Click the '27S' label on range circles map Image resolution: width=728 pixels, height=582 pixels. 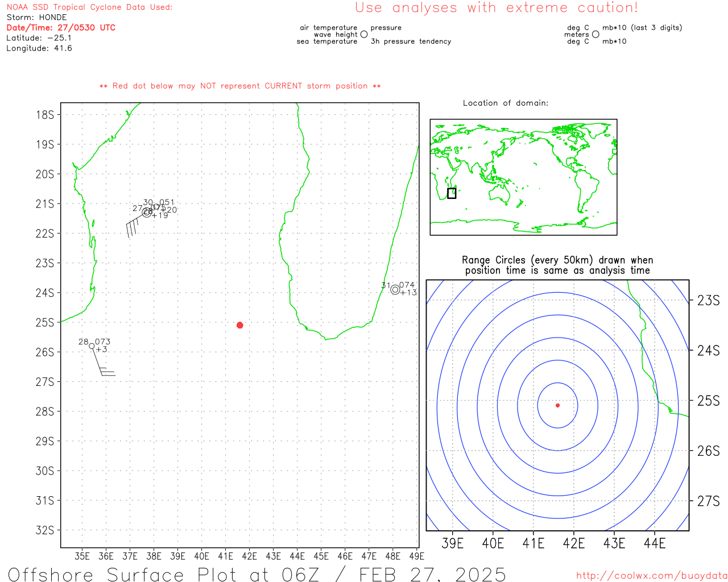click(709, 501)
